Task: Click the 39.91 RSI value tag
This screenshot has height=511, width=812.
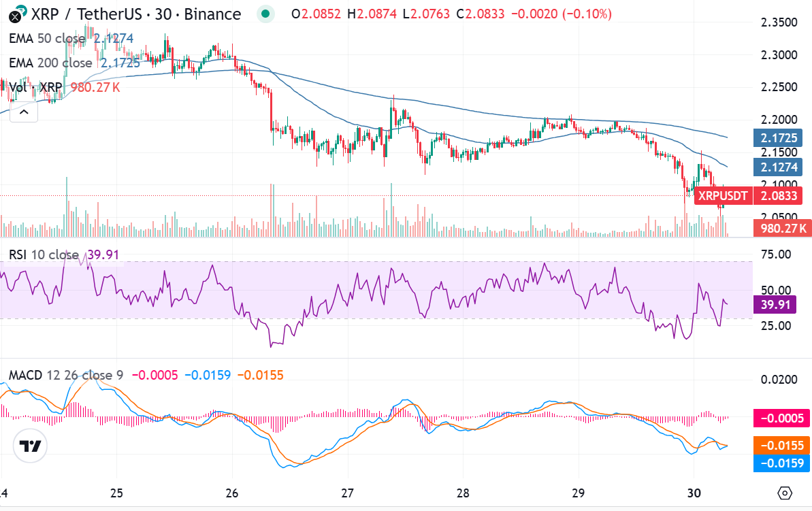Action: tap(775, 304)
